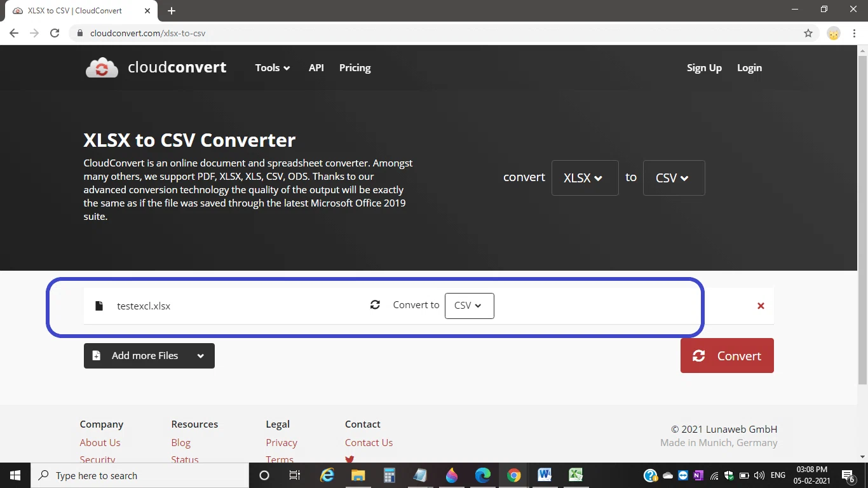Viewport: 868px width, 488px height.
Task: Click the OneNote icon in the system tray
Action: point(698,475)
